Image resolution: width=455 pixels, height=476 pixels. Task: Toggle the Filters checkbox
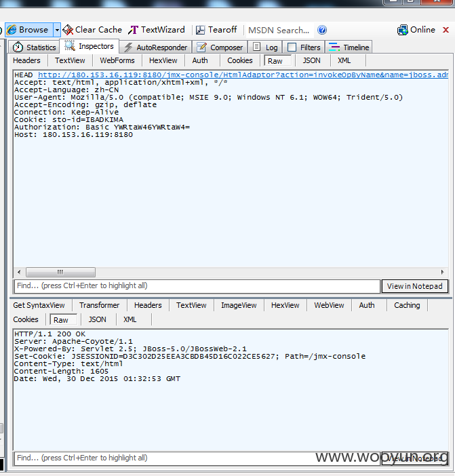[x=292, y=47]
